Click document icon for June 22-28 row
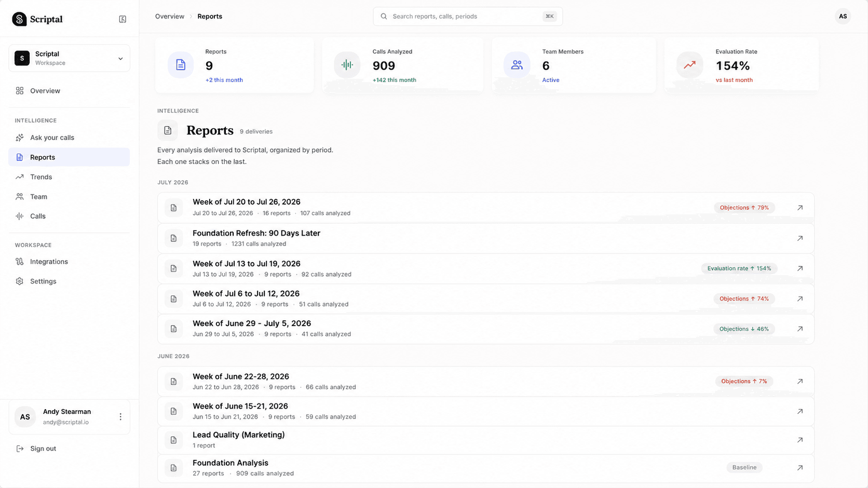Image resolution: width=868 pixels, height=488 pixels. pyautogui.click(x=173, y=382)
